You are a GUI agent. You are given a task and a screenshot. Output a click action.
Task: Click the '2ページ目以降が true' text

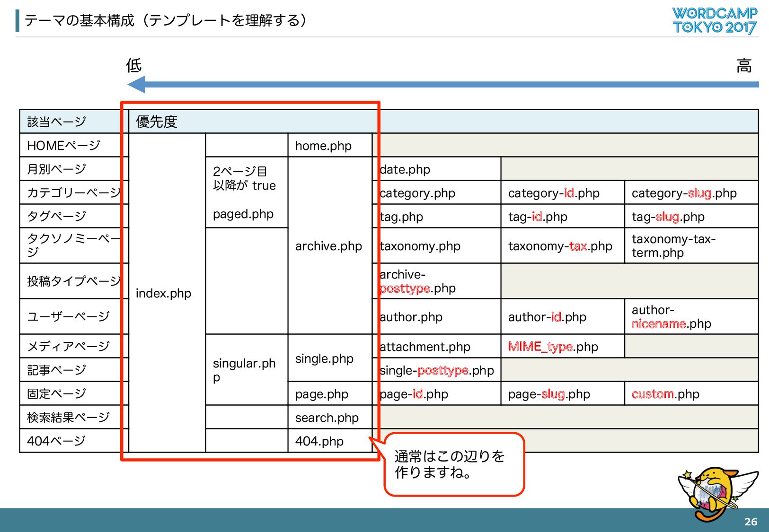pyautogui.click(x=244, y=178)
